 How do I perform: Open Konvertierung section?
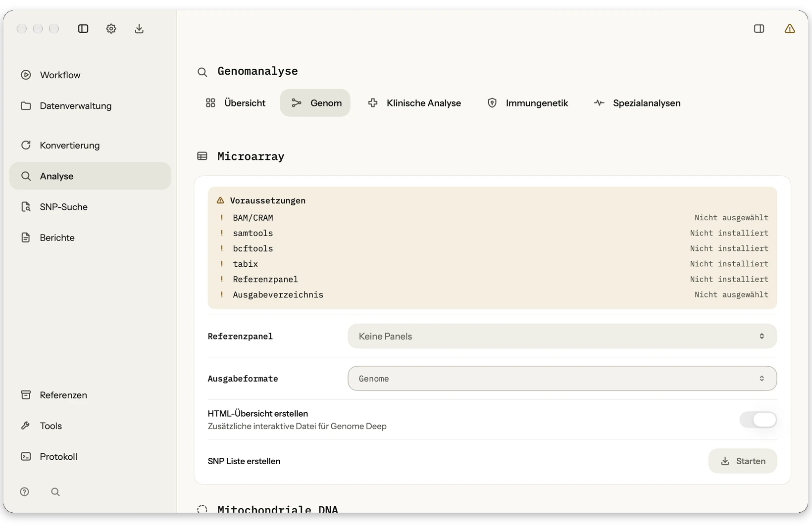click(x=90, y=145)
